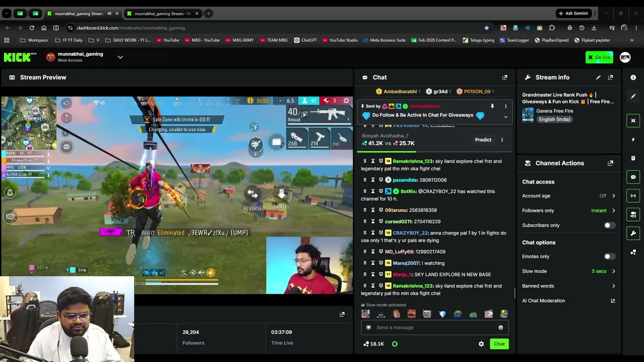This screenshot has height=362, width=644.
Task: Toggle Emotes only chat mode
Action: click(609, 256)
